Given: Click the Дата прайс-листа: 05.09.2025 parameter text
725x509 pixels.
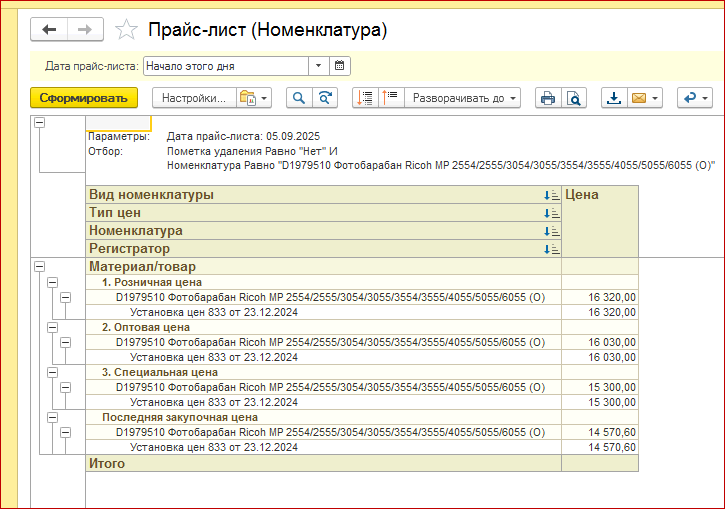Looking at the screenshot, I should [243, 136].
